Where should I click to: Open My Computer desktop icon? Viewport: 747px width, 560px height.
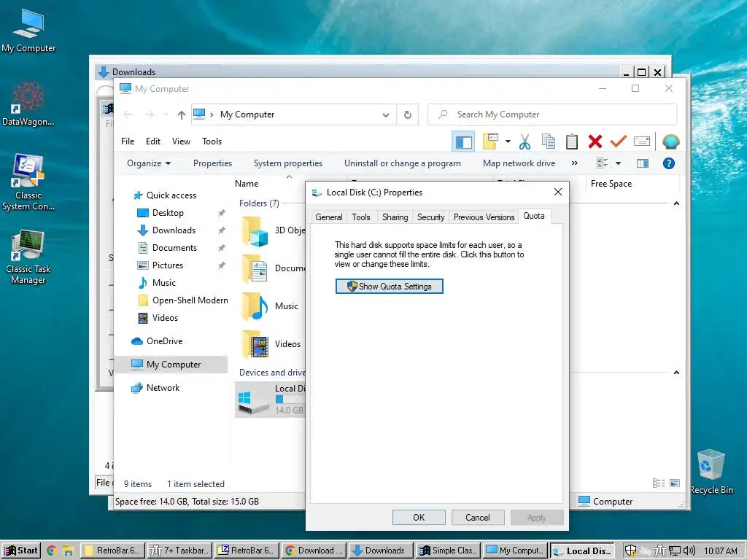(28, 29)
